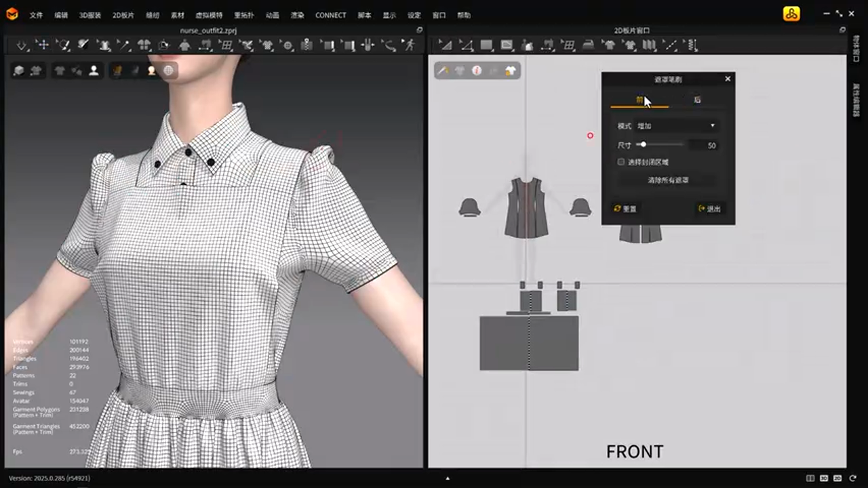Click the 重置 button
The height and width of the screenshot is (488, 868).
pyautogui.click(x=625, y=209)
